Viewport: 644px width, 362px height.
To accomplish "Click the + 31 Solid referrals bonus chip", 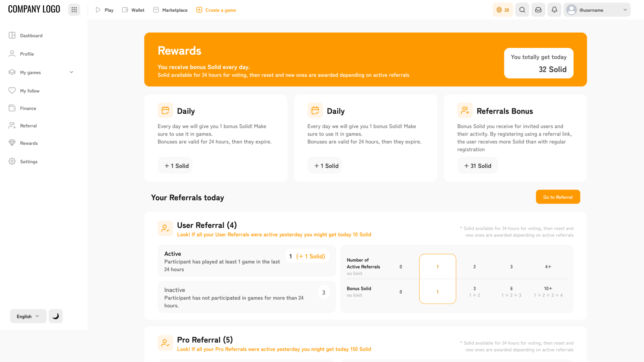I will click(477, 166).
